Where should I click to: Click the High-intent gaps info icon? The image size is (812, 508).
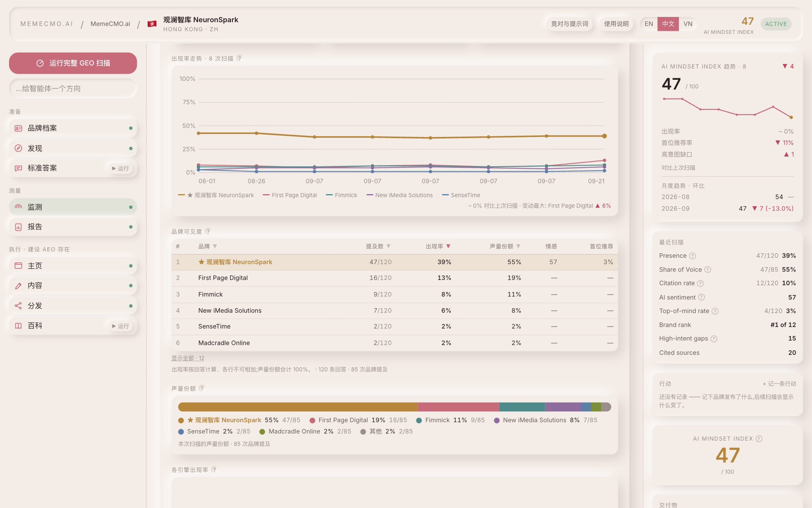point(714,339)
